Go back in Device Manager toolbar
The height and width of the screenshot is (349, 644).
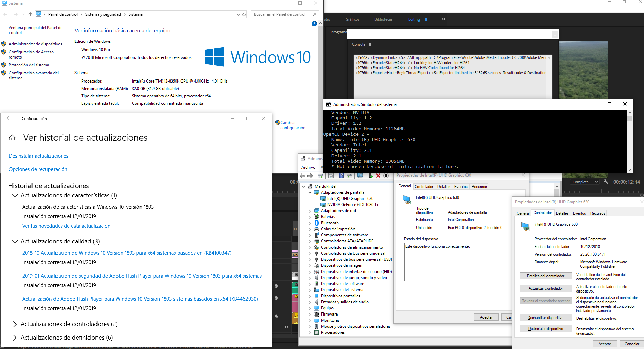tap(302, 176)
